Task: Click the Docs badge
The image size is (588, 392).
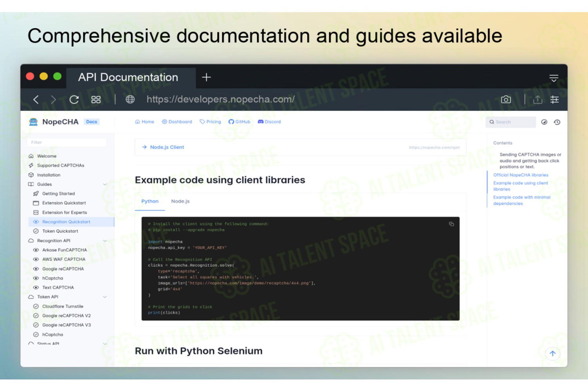Action: click(x=92, y=122)
